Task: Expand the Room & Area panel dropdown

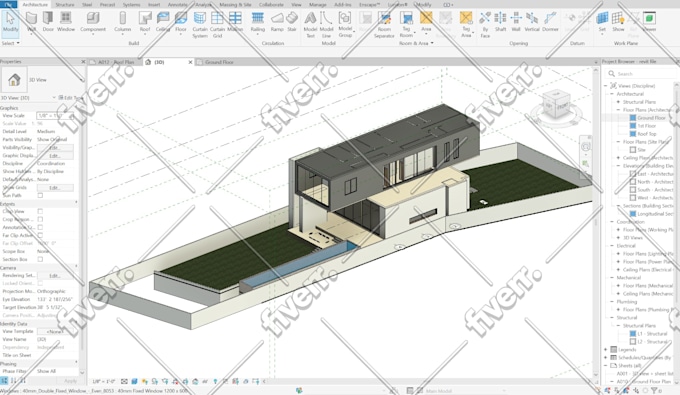Action: [x=416, y=43]
